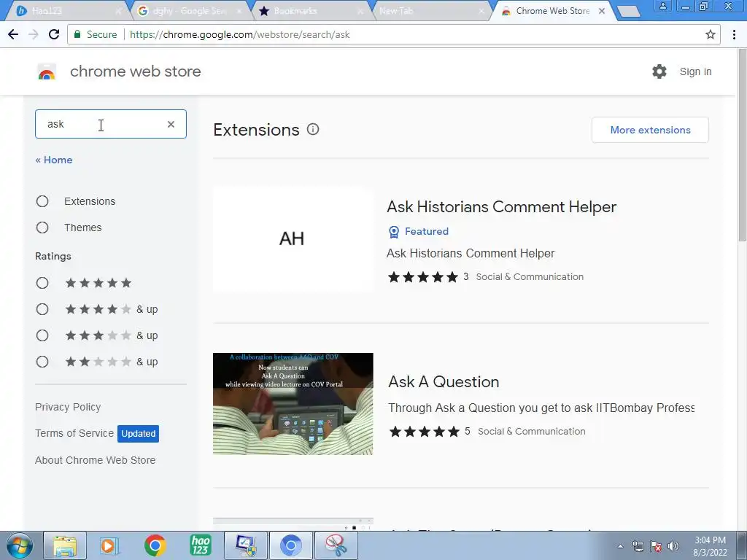The width and height of the screenshot is (747, 560).
Task: Click the browser forward arrow
Action: tap(34, 34)
